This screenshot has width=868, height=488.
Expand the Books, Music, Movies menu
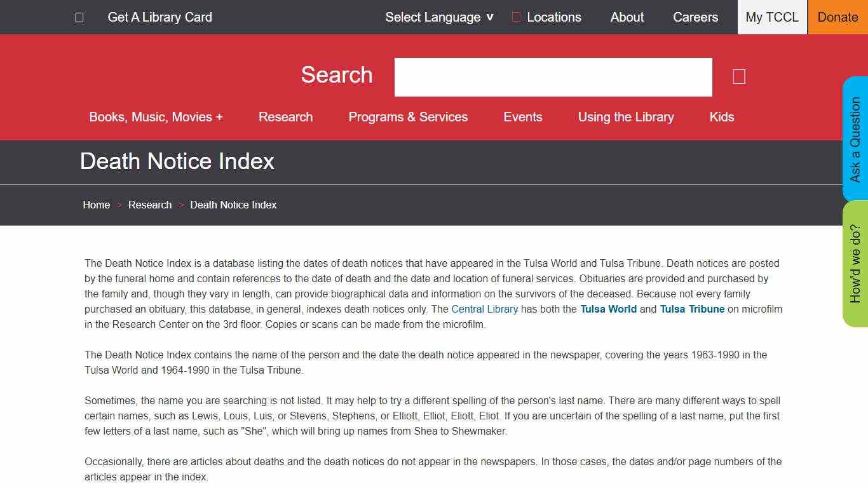pos(156,117)
